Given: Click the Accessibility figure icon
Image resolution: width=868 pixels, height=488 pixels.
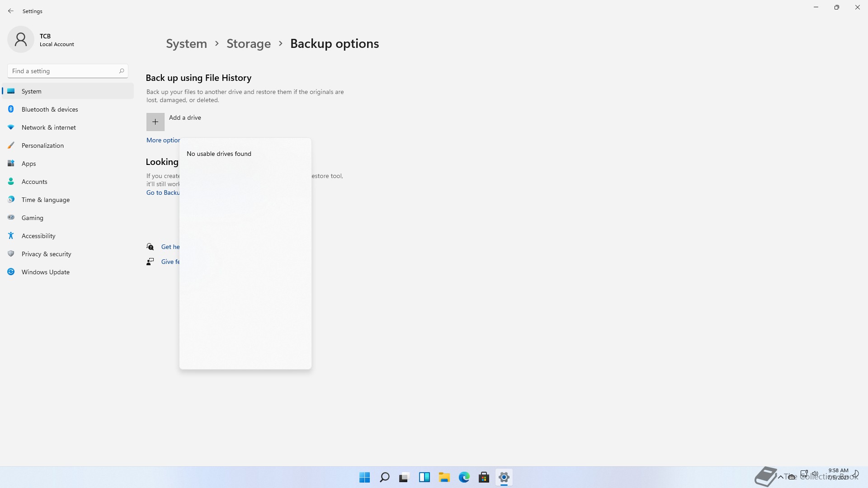Looking at the screenshot, I should pos(11,236).
